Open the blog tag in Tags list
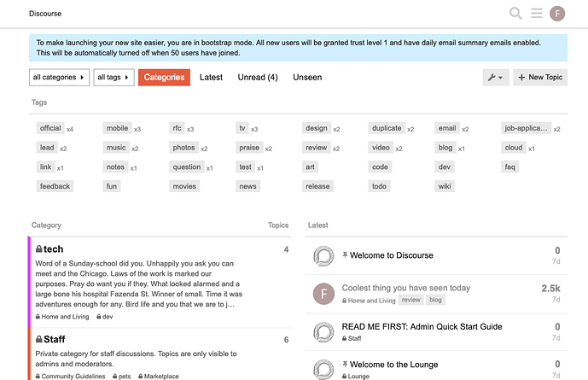The height and width of the screenshot is (380, 588). pyautogui.click(x=445, y=148)
